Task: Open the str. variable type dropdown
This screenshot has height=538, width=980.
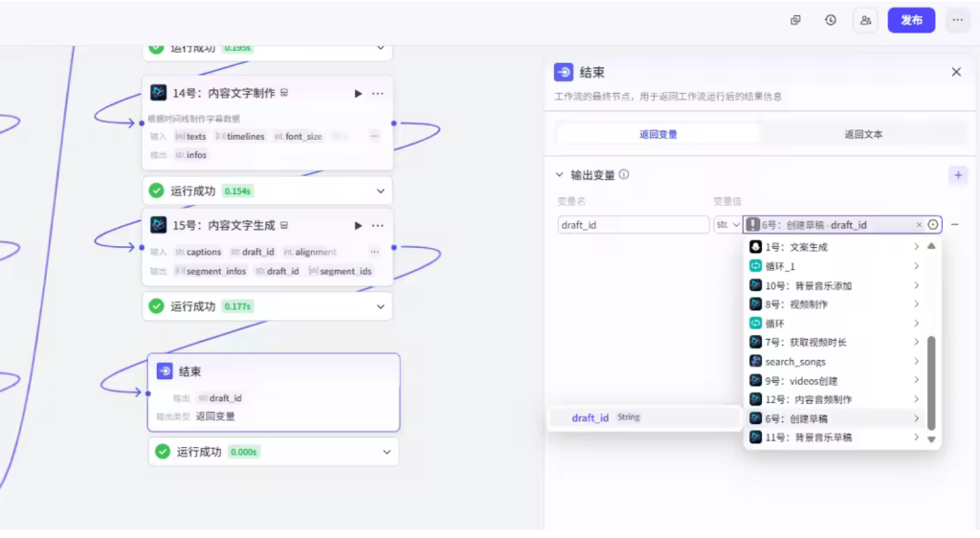Action: pos(728,225)
